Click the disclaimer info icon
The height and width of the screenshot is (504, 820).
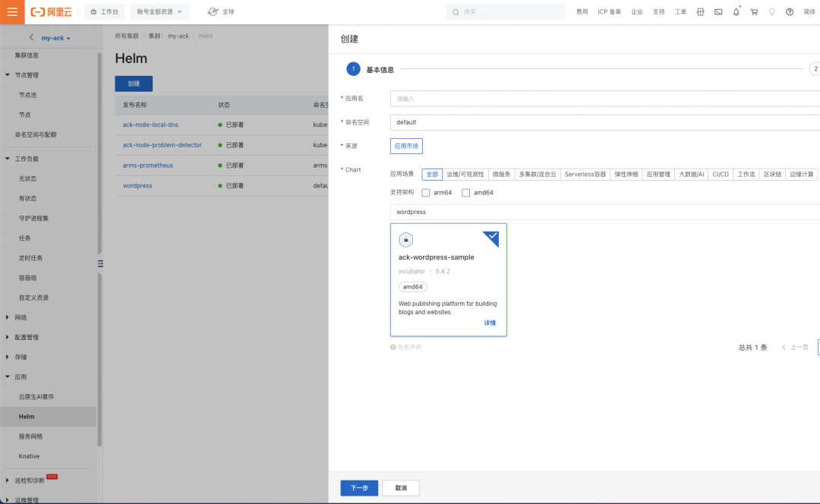[393, 347]
